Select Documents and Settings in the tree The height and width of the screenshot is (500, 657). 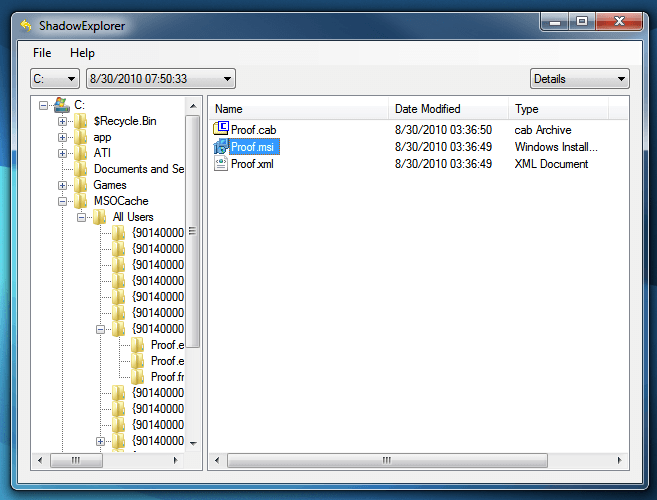click(139, 169)
